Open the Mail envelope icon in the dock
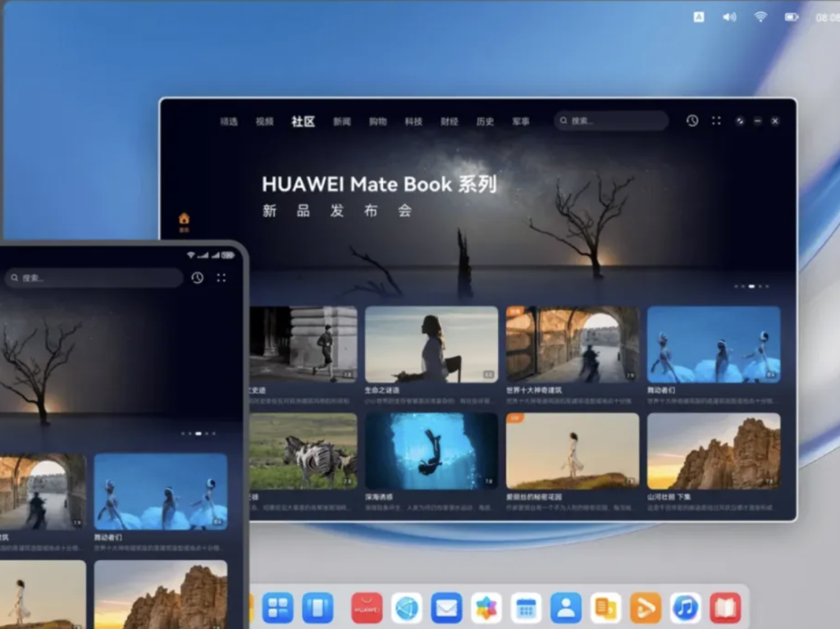This screenshot has width=840, height=629. pos(446,608)
